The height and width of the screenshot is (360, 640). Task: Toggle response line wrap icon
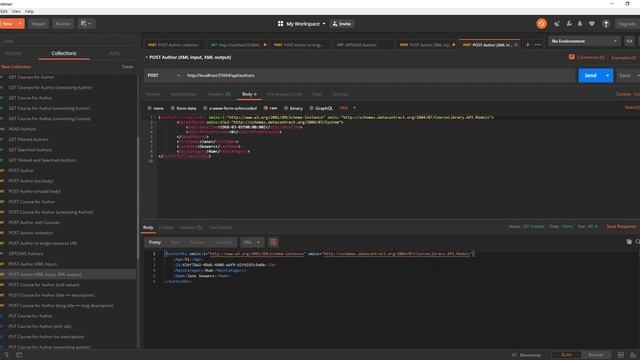tap(273, 242)
